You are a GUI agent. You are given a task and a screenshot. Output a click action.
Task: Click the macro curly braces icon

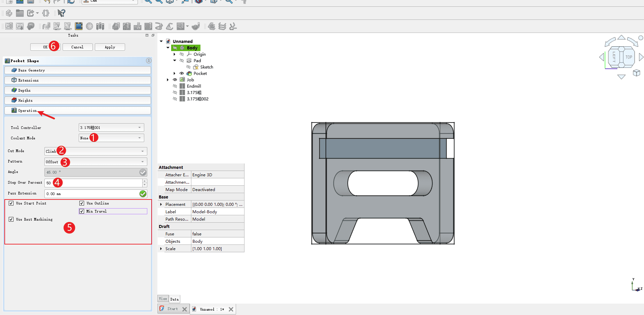point(46,13)
